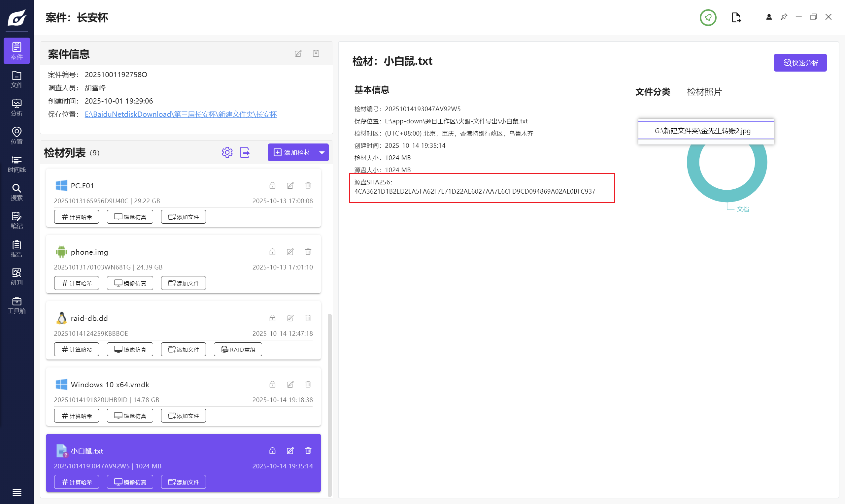Open the 研判 analysis sidebar icon
Screen dimensions: 845x504
coord(17,277)
